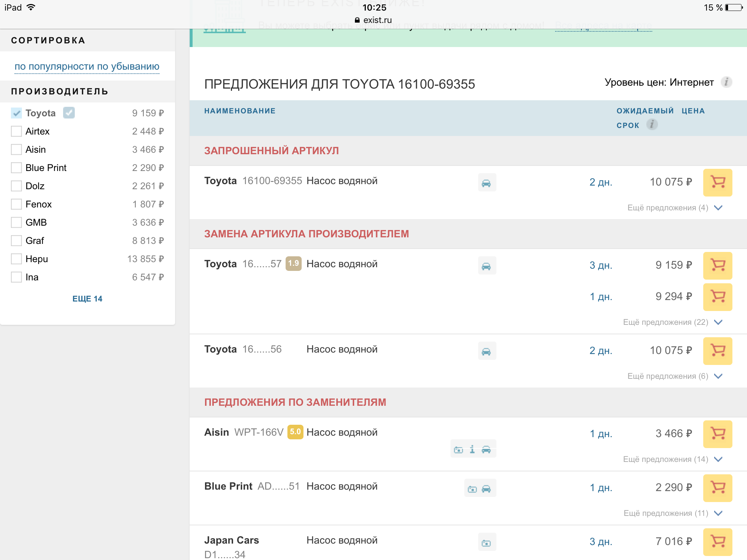Viewport: 747px width, 560px height.
Task: Uncheck the Toyota manufacturer filter
Action: [16, 113]
